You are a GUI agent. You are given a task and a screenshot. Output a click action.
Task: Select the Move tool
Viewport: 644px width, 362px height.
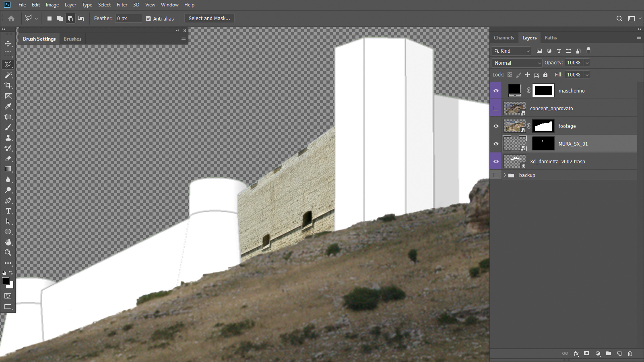point(8,43)
